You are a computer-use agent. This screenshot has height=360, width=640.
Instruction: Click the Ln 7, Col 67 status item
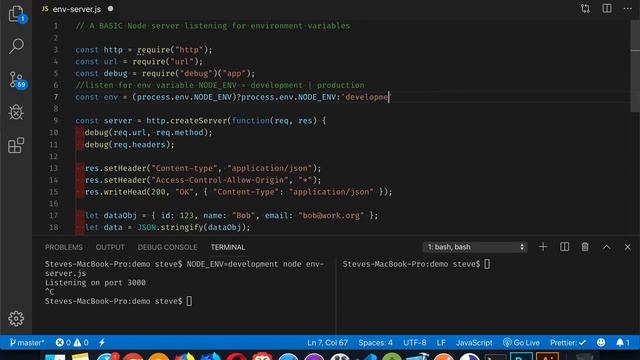(327, 342)
